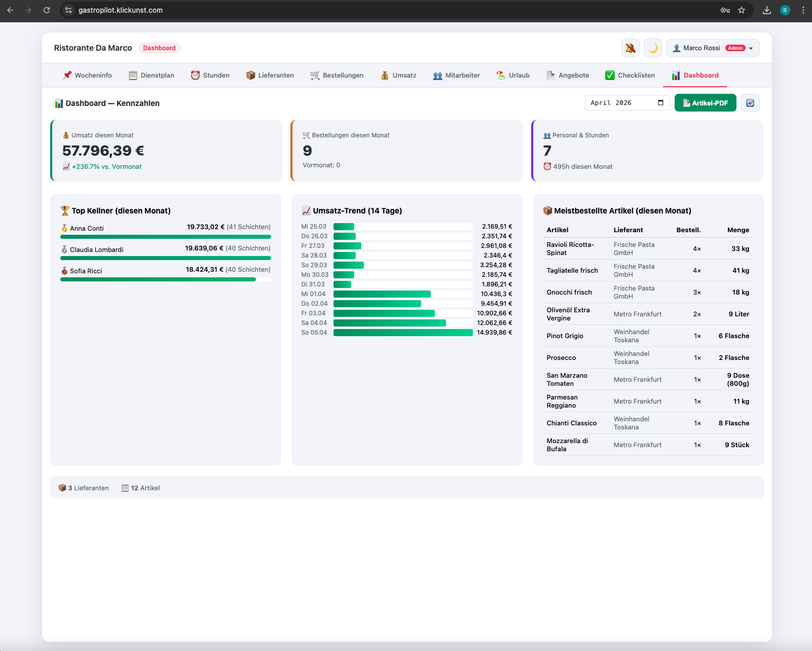Click the browser profile avatar B

pos(785,10)
